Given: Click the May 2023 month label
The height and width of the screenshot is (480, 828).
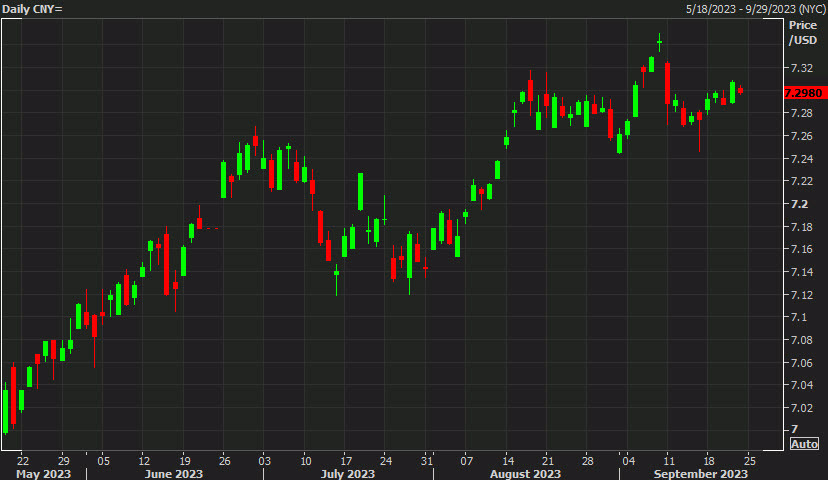Looking at the screenshot, I should coord(43,474).
